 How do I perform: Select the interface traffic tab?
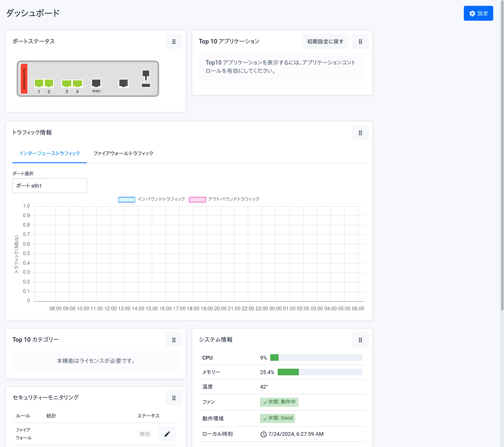click(49, 153)
